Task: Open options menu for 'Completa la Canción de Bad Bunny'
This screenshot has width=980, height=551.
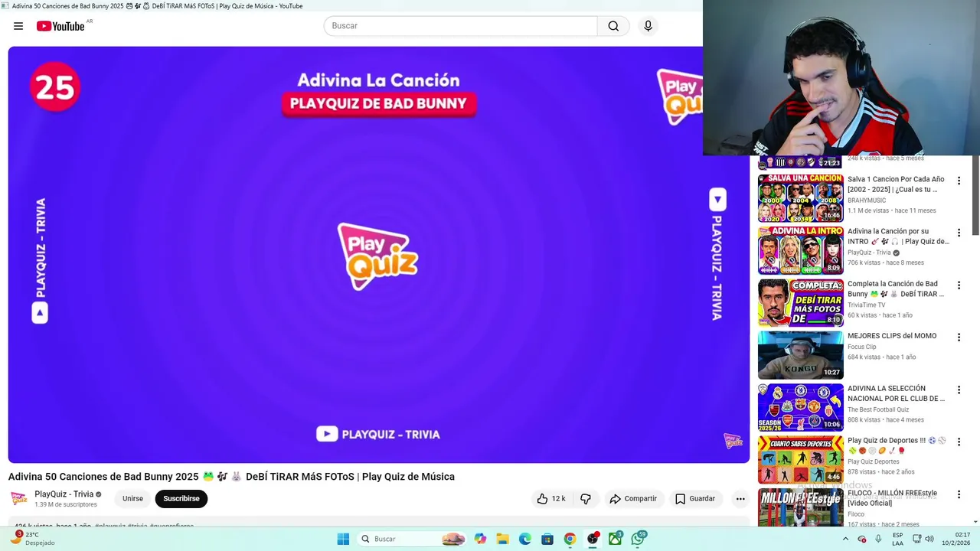Action: click(x=959, y=285)
